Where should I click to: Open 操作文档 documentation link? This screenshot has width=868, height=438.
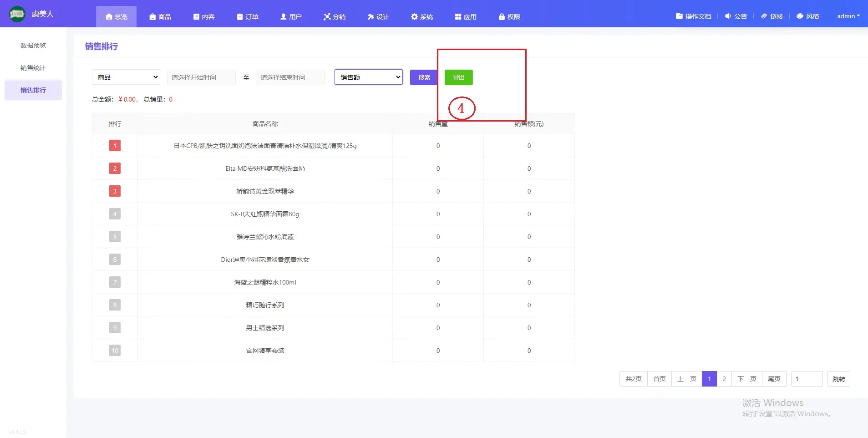pyautogui.click(x=693, y=16)
